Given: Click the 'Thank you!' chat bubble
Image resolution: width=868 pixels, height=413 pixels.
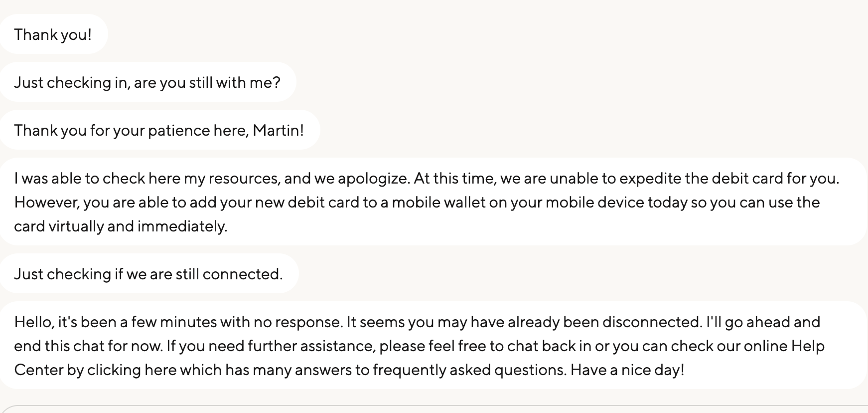Looking at the screenshot, I should pyautogui.click(x=53, y=34).
